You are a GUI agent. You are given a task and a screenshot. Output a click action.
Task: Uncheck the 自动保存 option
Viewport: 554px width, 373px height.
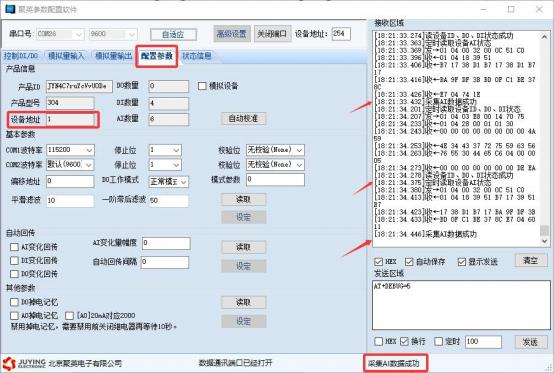click(409, 262)
